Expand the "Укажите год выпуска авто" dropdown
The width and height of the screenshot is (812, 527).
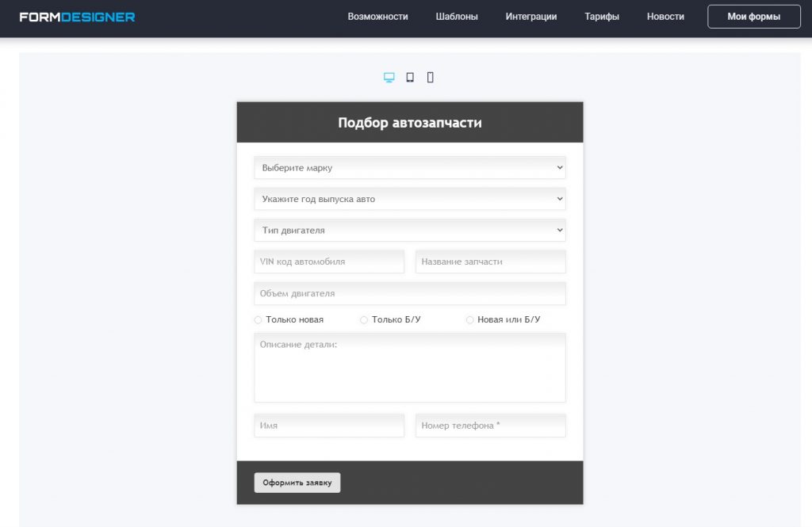(x=409, y=199)
